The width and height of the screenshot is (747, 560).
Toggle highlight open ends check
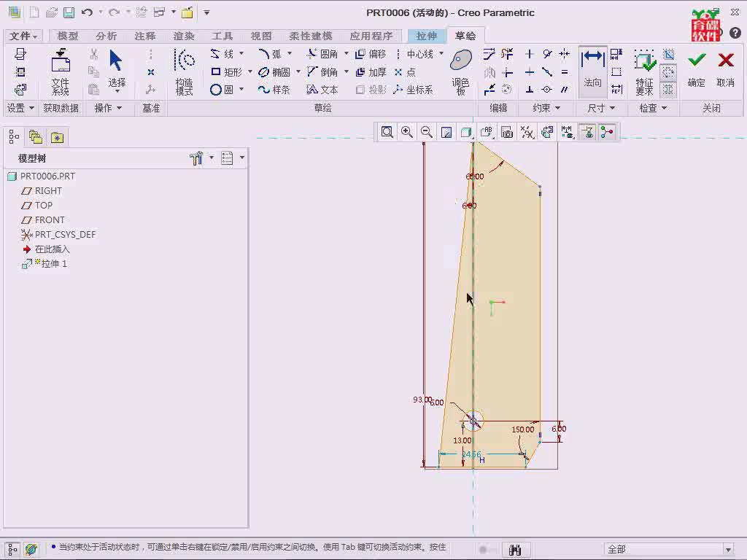(668, 72)
